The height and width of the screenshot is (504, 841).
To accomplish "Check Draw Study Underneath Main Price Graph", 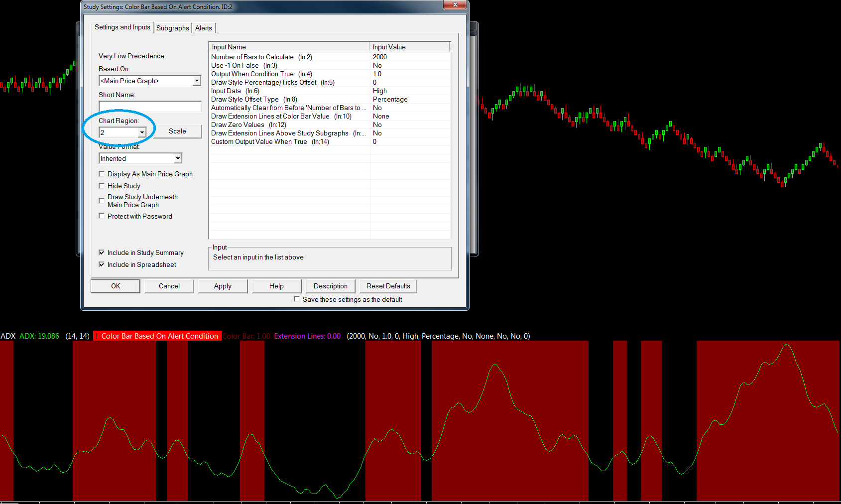I will point(102,201).
